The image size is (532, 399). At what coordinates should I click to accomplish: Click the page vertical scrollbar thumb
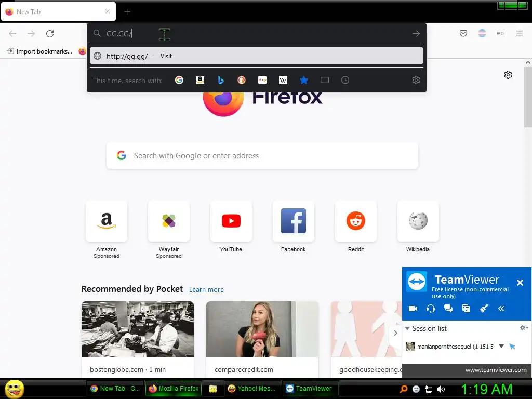click(x=528, y=97)
